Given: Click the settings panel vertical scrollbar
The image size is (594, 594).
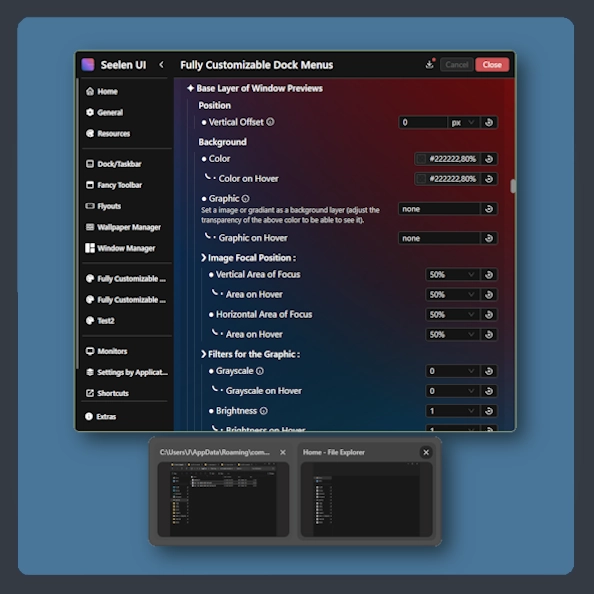Looking at the screenshot, I should tap(513, 186).
